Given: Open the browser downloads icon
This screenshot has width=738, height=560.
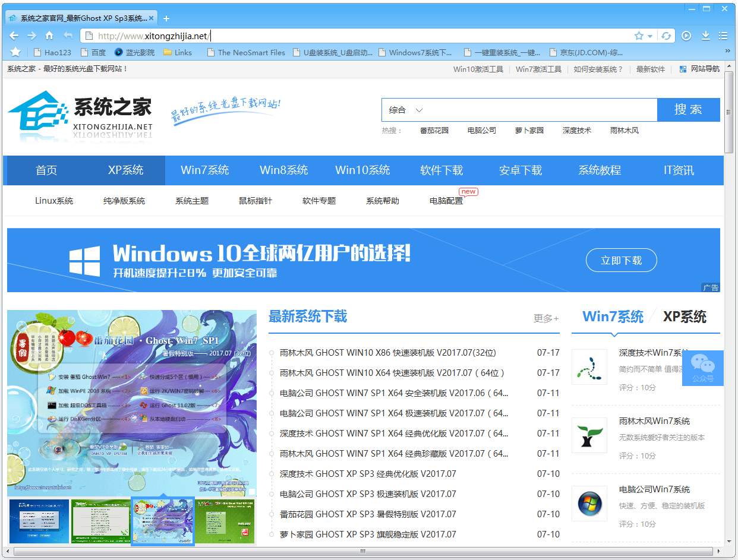Looking at the screenshot, I should coord(705,36).
